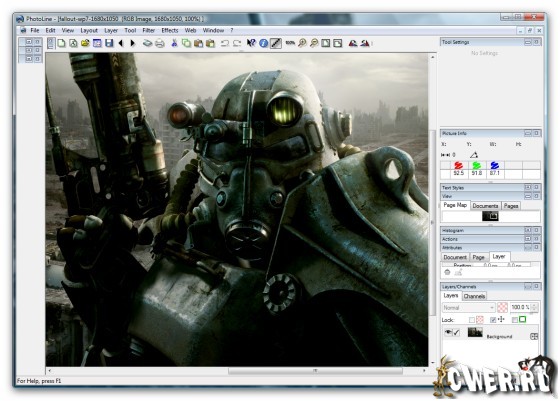Expand the Histogram panel
The height and width of the screenshot is (401, 560).
click(528, 231)
